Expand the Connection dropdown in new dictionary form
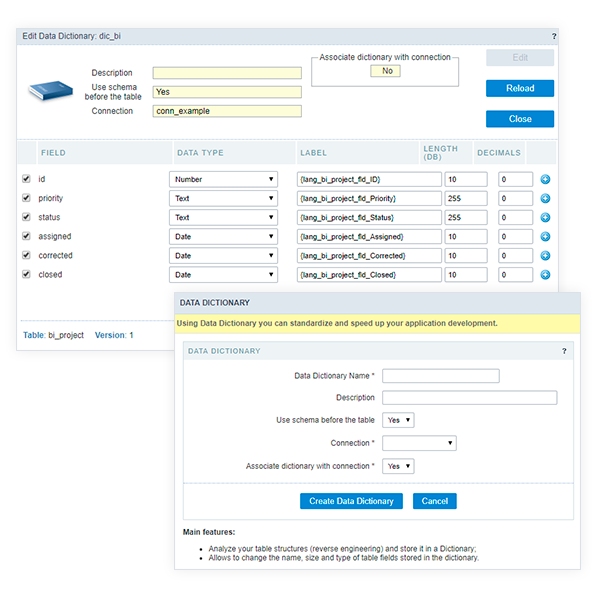Viewport: 600px width, 600px height. (x=419, y=443)
